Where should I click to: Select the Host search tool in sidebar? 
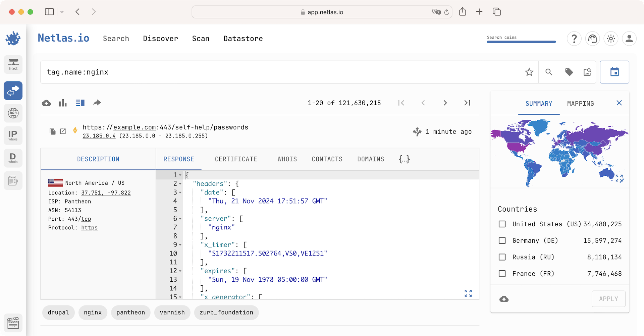[13, 64]
